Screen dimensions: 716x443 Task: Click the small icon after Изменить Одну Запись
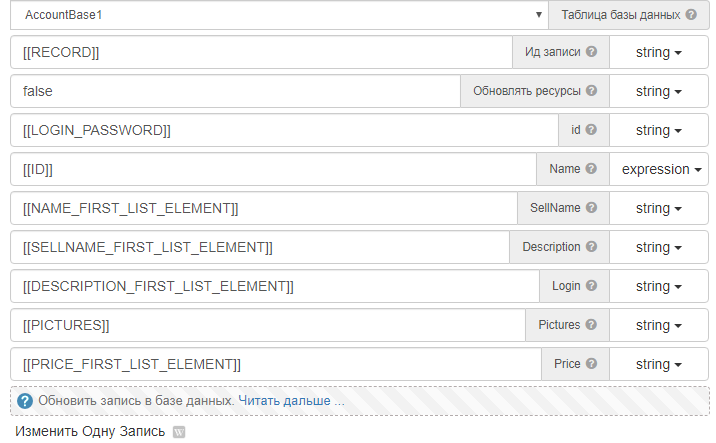179,432
